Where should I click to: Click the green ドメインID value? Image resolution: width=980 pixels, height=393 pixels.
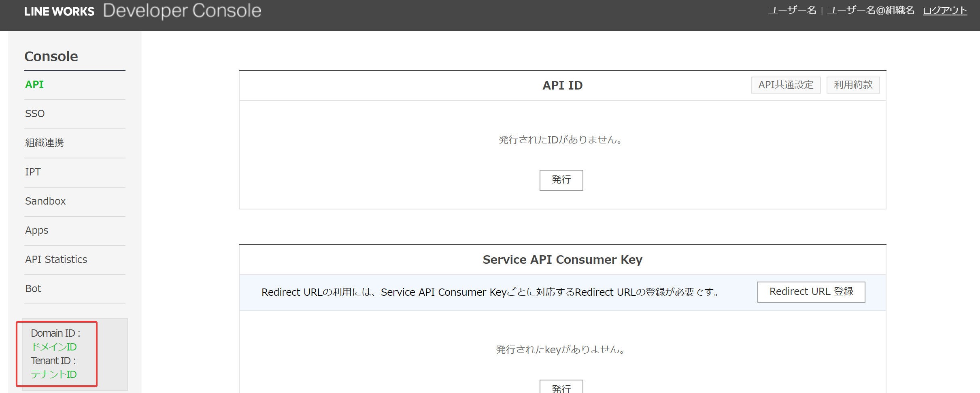point(54,347)
